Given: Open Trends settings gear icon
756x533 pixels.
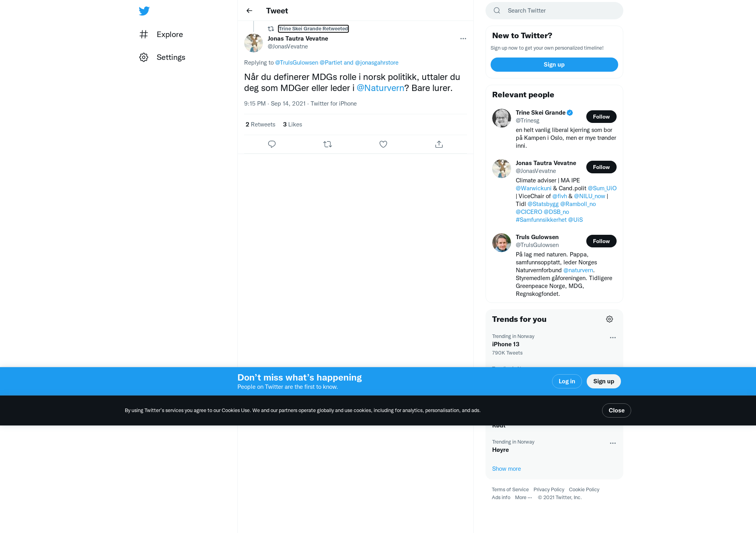Looking at the screenshot, I should [610, 319].
